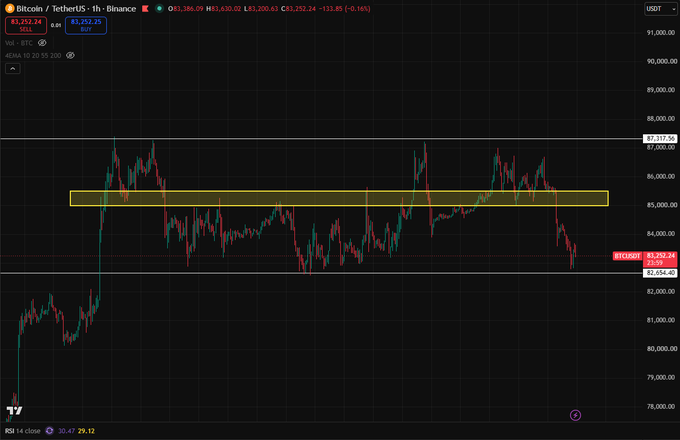Click the red BTCUSDT price tag
Screen dimensions: 680x440
627,256
